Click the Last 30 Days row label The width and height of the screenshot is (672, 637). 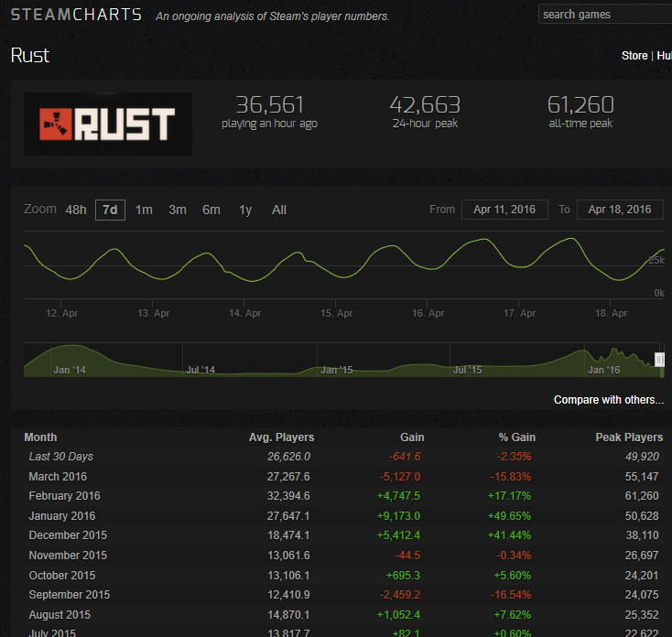[60, 457]
